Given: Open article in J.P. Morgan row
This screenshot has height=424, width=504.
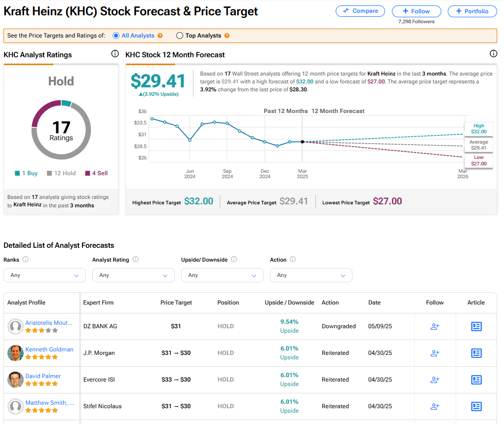Looking at the screenshot, I should click(x=476, y=353).
